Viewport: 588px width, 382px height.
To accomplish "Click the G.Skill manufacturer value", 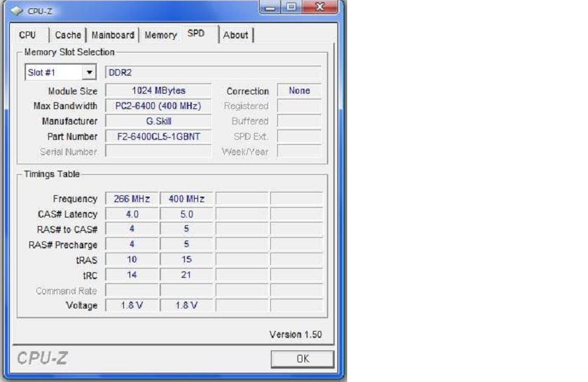I will click(x=158, y=122).
